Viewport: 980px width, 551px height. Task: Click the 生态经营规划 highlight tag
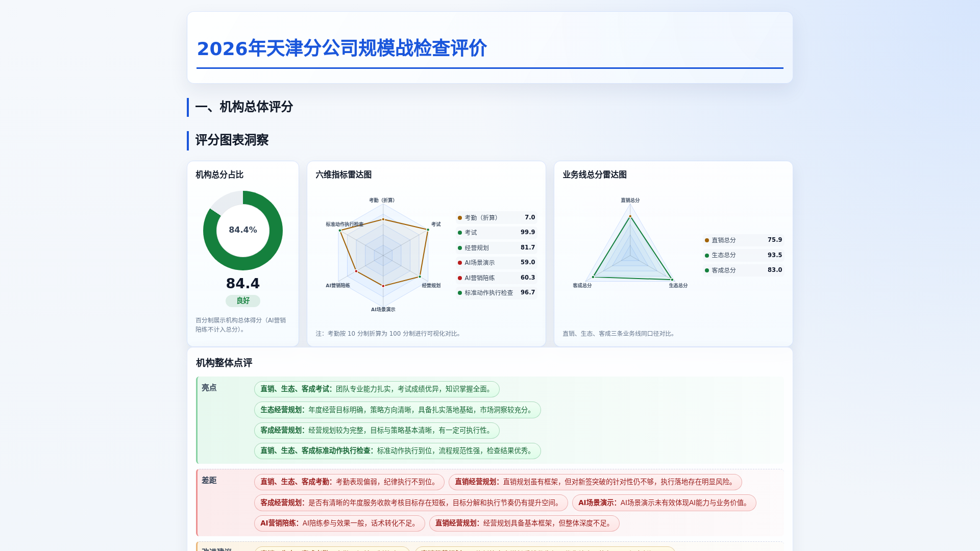(398, 410)
